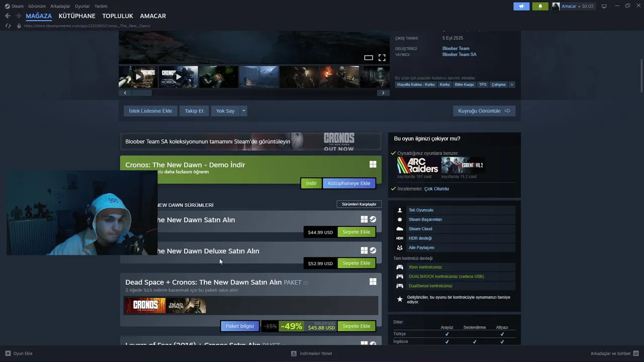Download the demo with İndir
The image size is (644, 362).
click(x=311, y=183)
